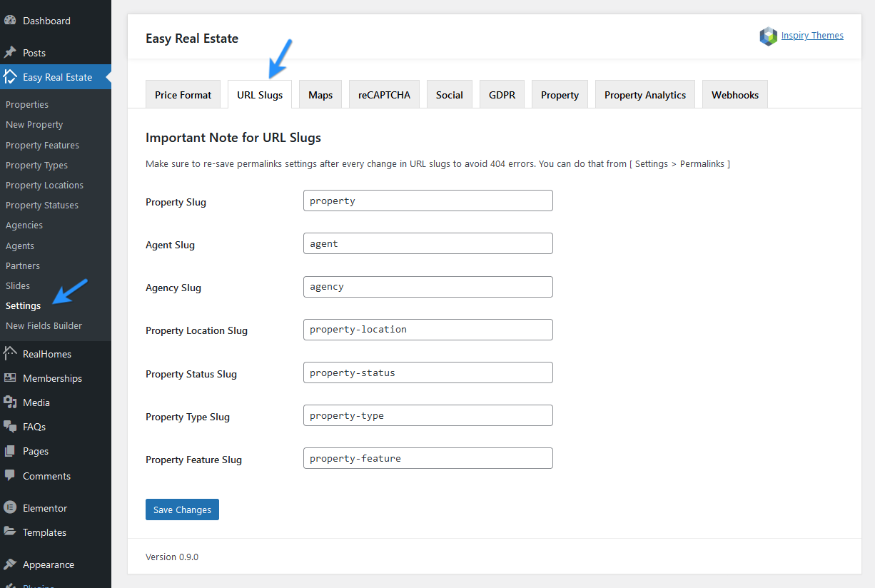
Task: Click the Inspiry Themes logo icon
Action: pyautogui.click(x=768, y=36)
